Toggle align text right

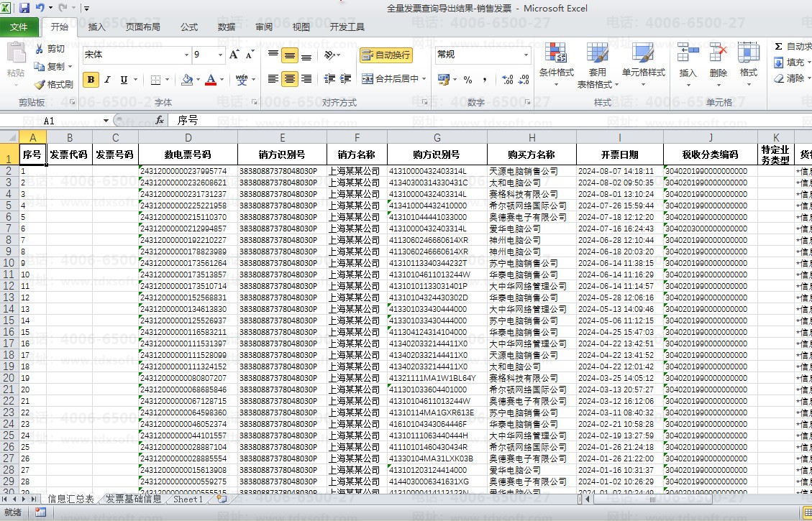pyautogui.click(x=306, y=78)
